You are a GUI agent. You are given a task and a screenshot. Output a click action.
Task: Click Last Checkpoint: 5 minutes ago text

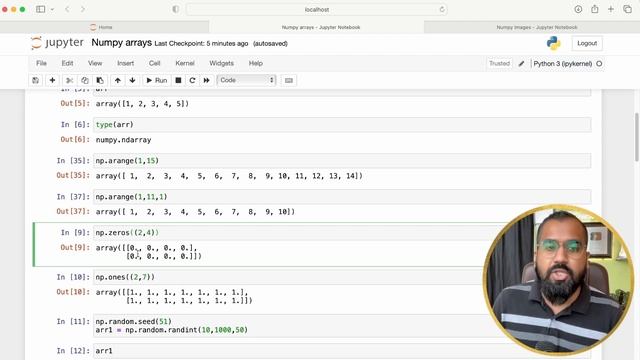pos(201,44)
